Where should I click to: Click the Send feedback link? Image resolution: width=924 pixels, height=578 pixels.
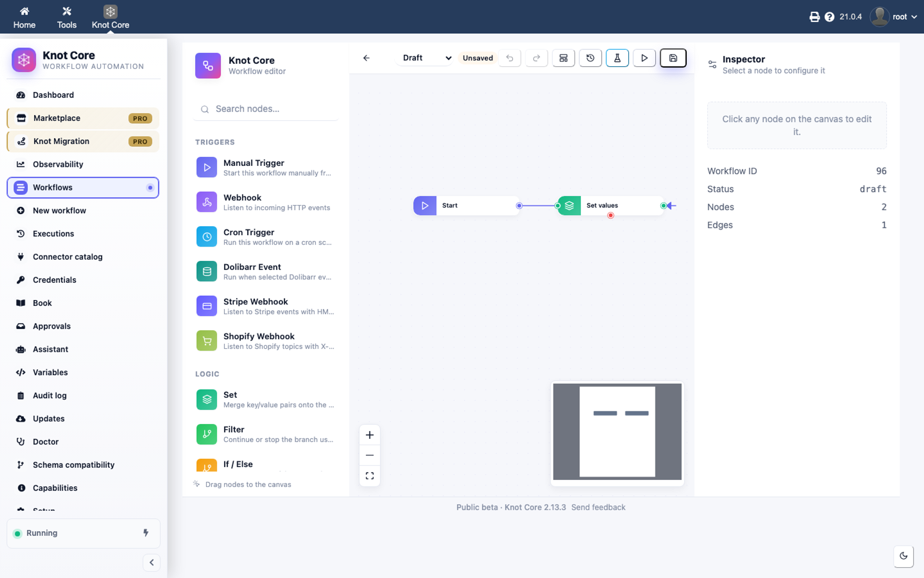click(x=598, y=507)
